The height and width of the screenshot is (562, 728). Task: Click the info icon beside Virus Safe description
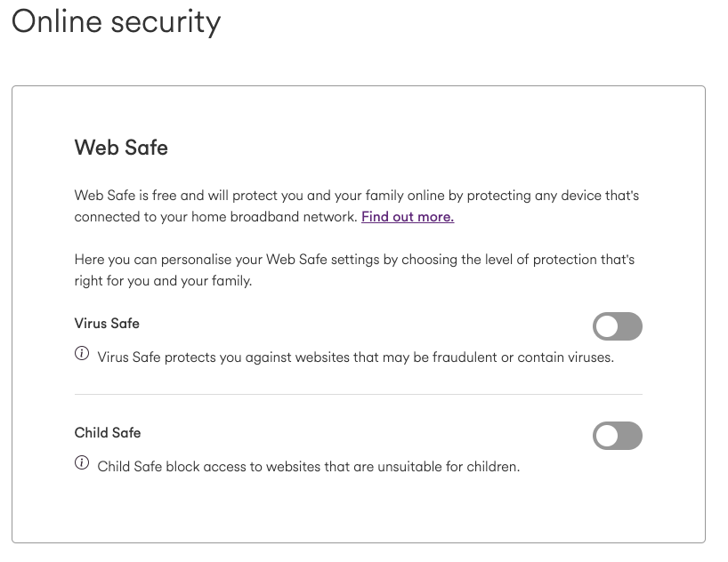pyautogui.click(x=82, y=354)
